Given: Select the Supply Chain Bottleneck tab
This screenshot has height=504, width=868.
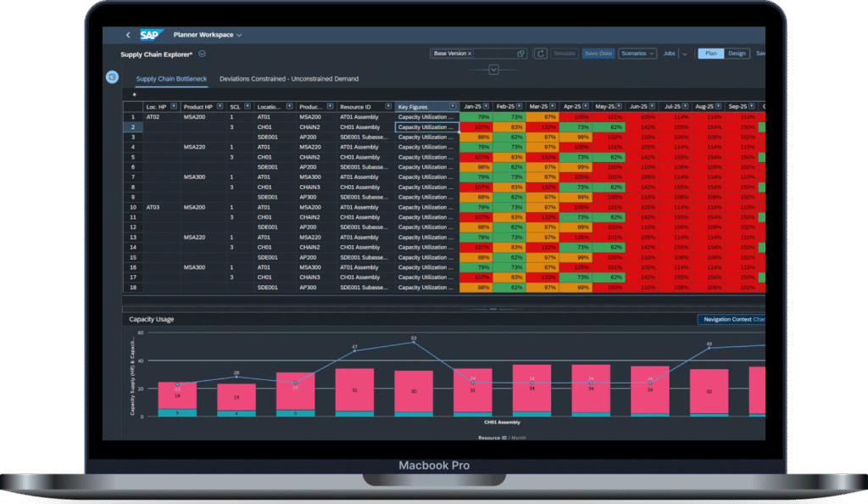Looking at the screenshot, I should (x=171, y=79).
